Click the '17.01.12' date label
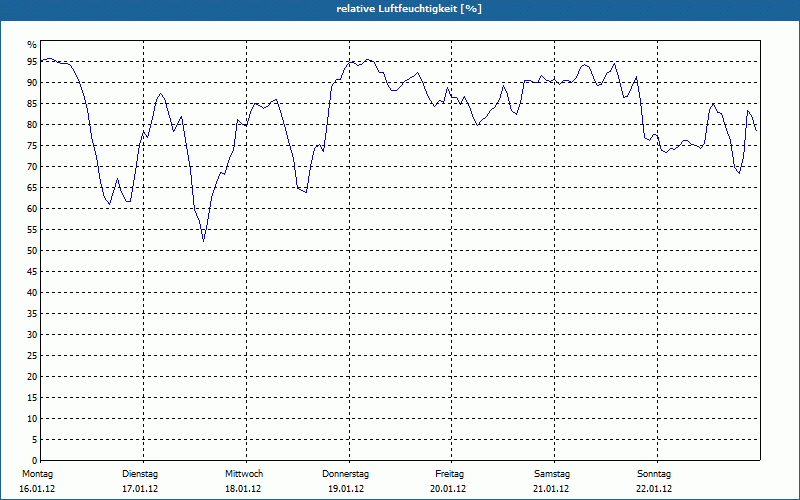Viewport: 800px width, 500px height. pos(140,489)
